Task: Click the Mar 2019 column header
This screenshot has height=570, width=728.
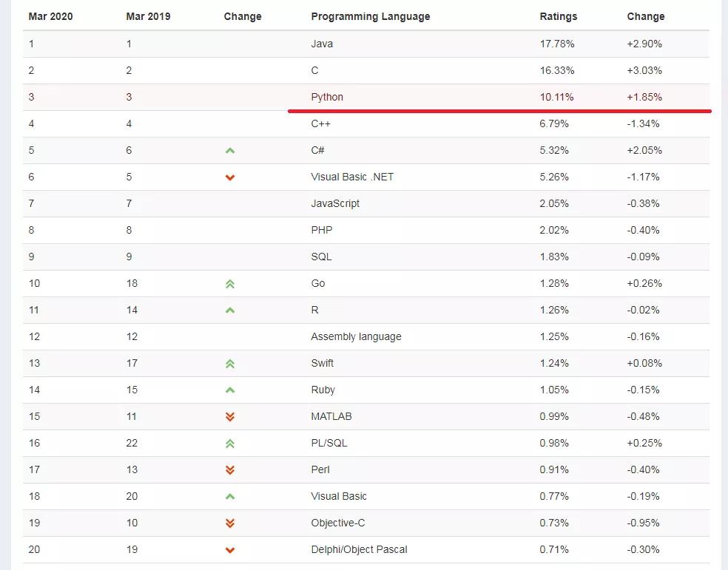Action: 148,16
